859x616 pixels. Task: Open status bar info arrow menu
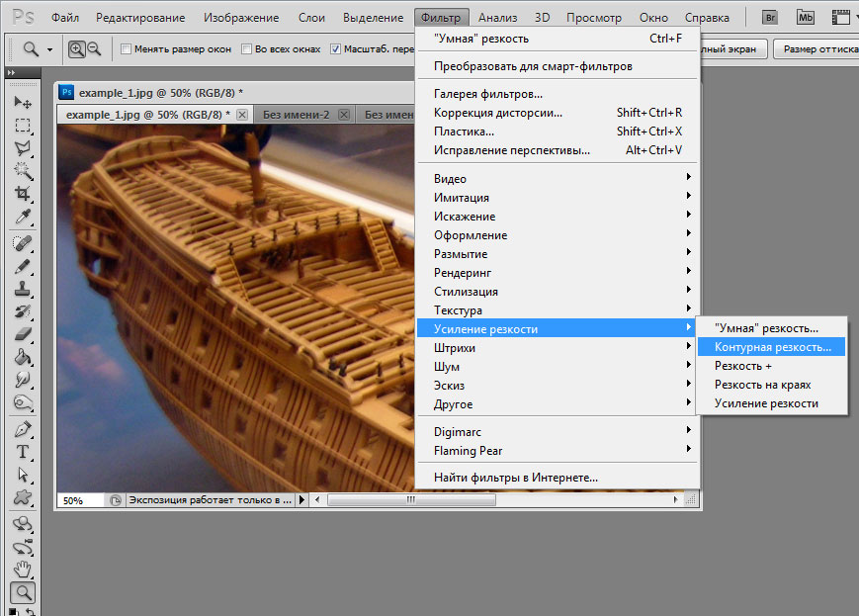pos(302,500)
